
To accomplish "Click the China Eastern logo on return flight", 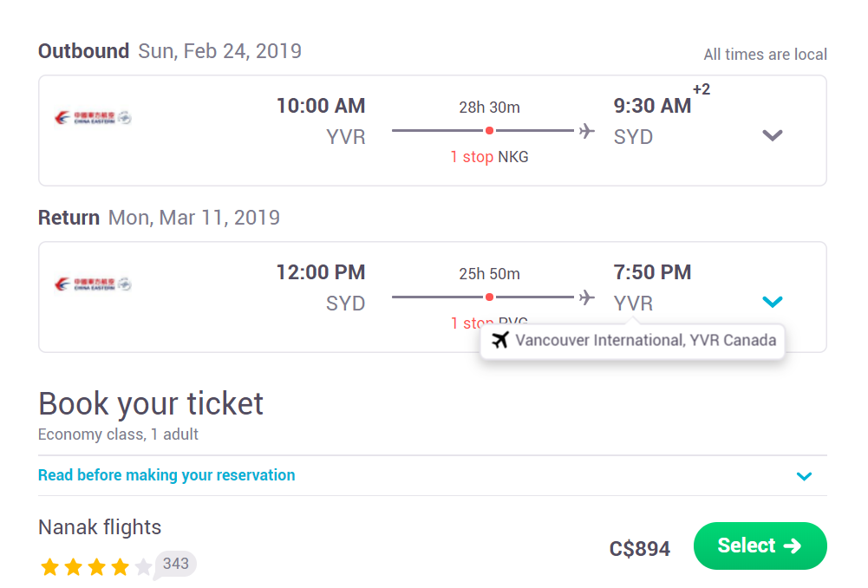I will 93,284.
